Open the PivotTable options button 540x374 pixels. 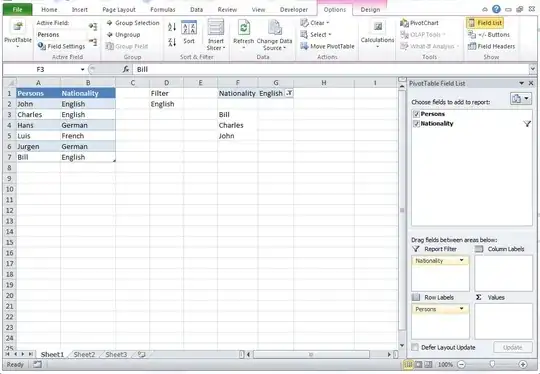(x=18, y=34)
